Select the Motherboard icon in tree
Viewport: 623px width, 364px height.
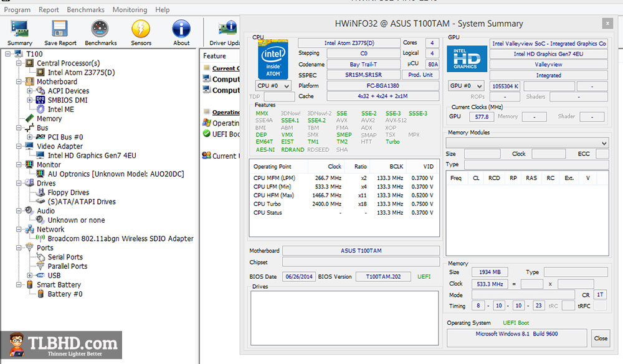pos(30,82)
